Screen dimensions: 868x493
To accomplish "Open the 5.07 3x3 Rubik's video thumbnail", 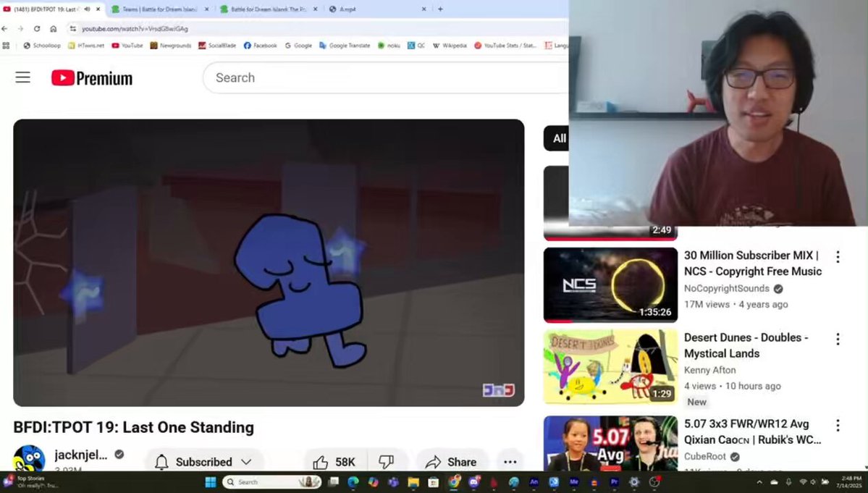I will coord(610,443).
